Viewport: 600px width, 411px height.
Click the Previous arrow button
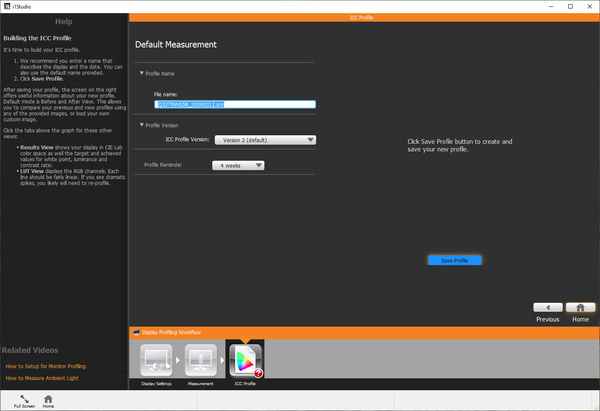[547, 307]
